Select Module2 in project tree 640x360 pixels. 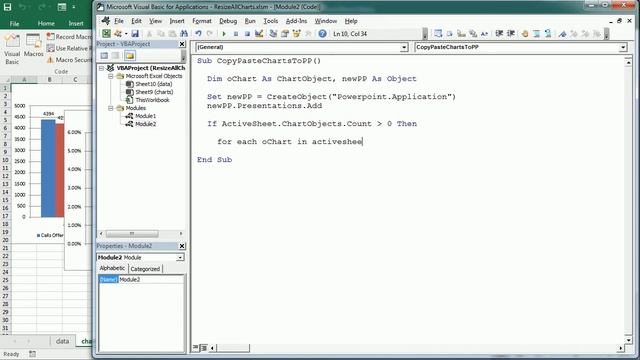[145, 124]
